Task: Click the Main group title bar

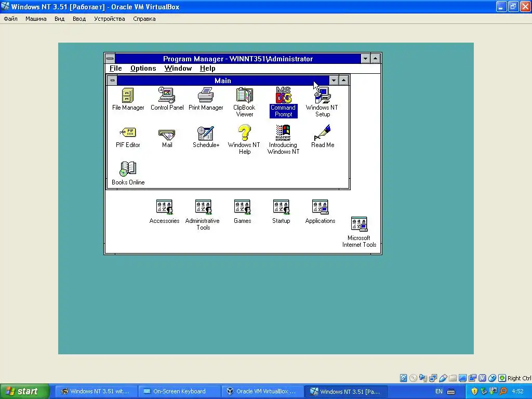Action: tap(223, 81)
